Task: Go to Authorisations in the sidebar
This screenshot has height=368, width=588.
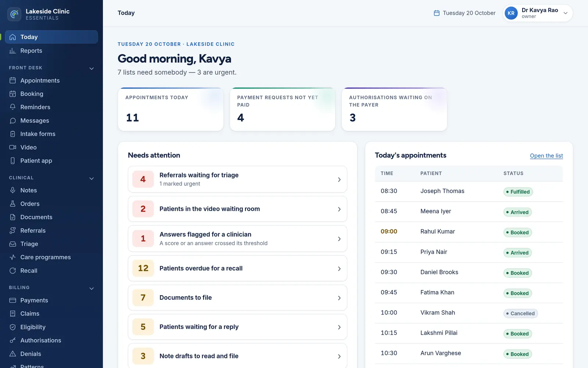Action: tap(51, 340)
